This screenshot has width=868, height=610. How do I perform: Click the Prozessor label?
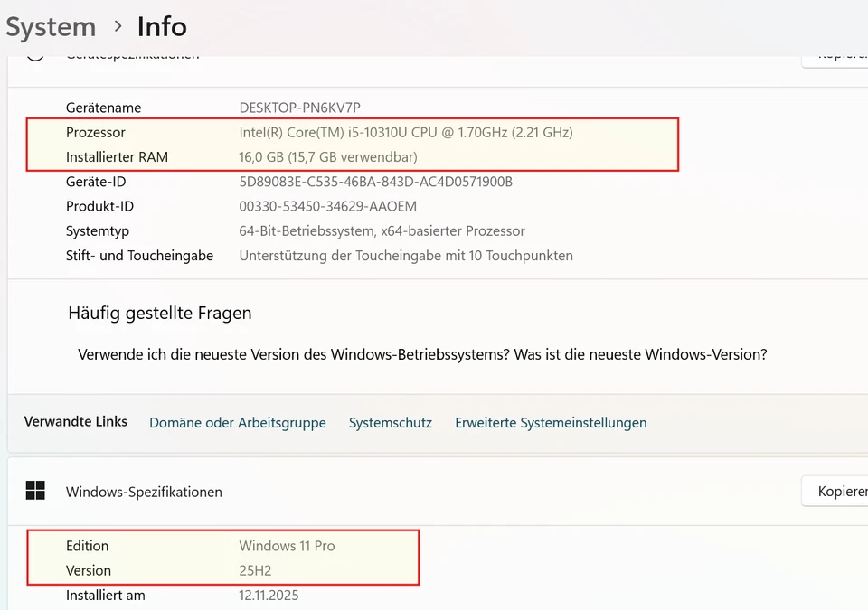[96, 132]
